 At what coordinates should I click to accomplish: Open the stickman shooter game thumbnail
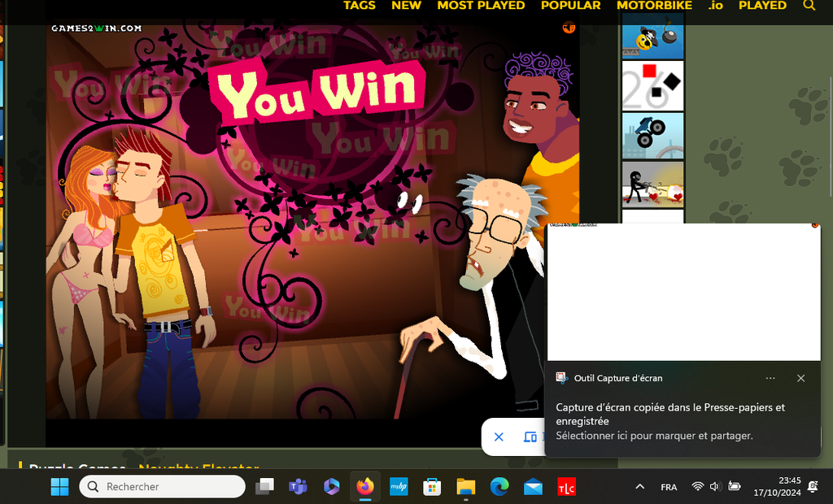point(652,185)
